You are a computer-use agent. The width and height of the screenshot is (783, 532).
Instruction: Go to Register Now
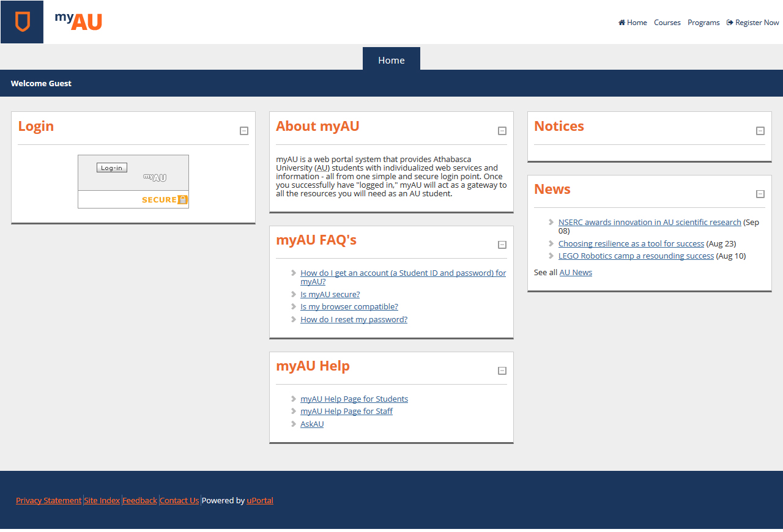tap(753, 23)
